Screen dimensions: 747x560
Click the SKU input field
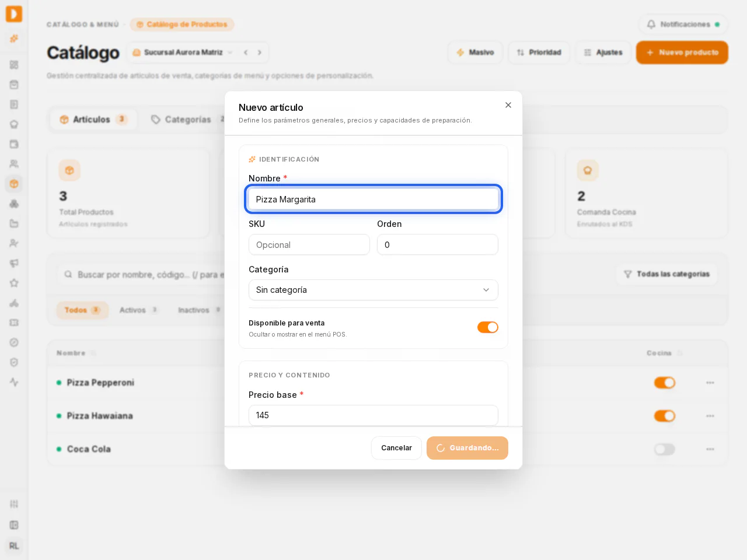click(309, 245)
